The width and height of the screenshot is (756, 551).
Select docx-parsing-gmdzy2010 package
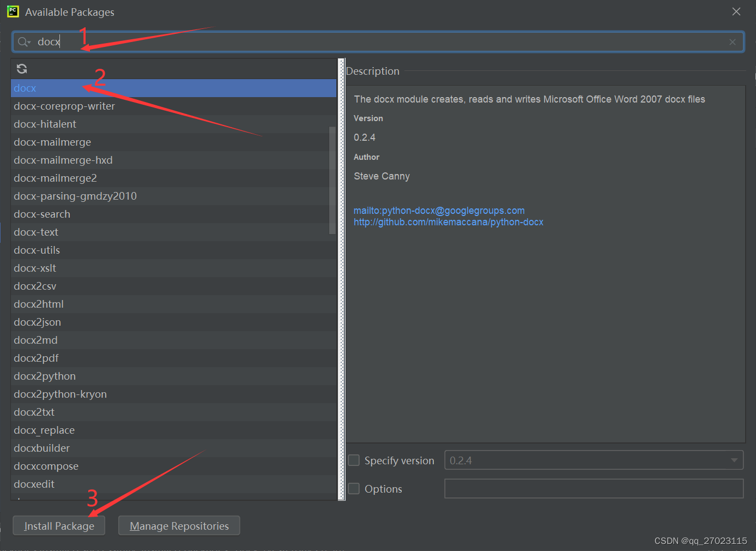coord(174,196)
